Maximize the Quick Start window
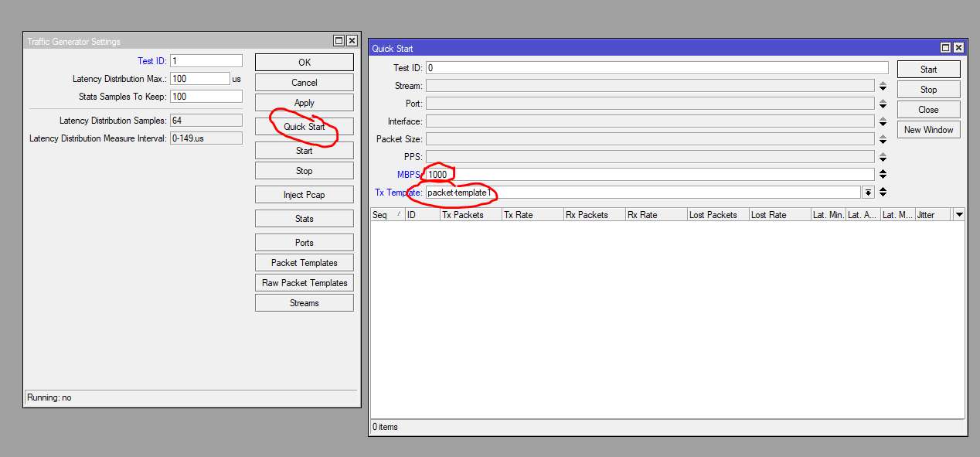The height and width of the screenshot is (457, 980). pyautogui.click(x=946, y=48)
